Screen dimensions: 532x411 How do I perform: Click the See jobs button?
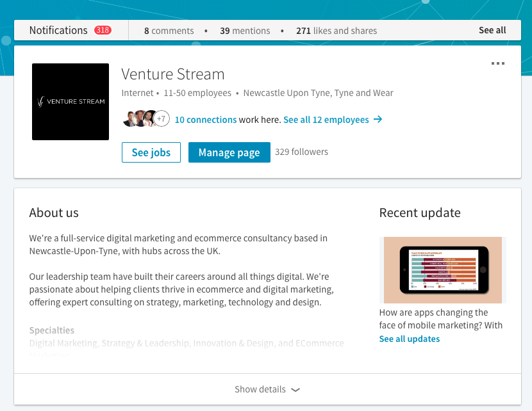(x=151, y=152)
